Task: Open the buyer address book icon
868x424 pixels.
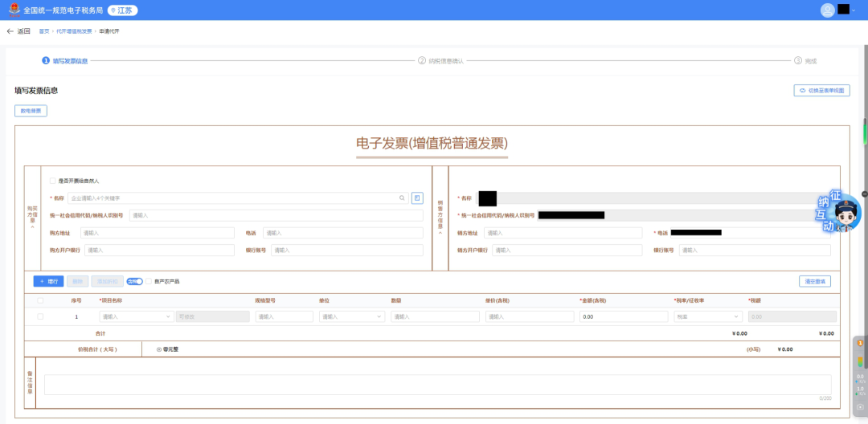Action: pyautogui.click(x=417, y=198)
